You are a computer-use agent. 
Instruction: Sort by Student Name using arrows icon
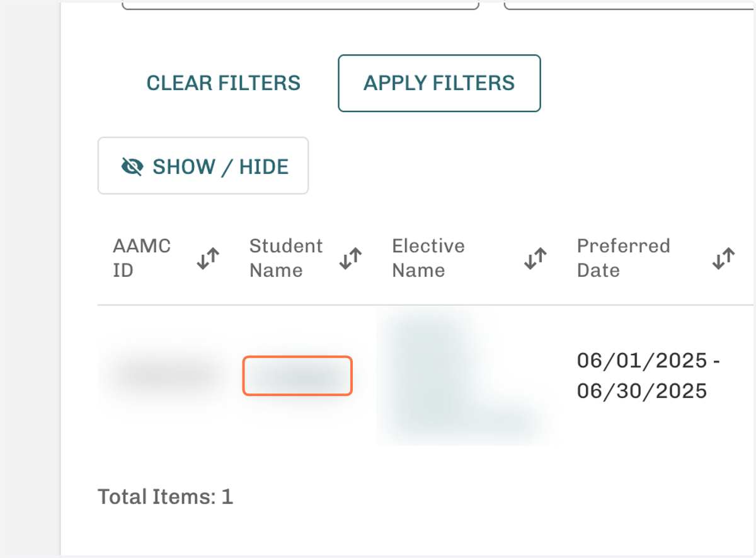click(350, 259)
